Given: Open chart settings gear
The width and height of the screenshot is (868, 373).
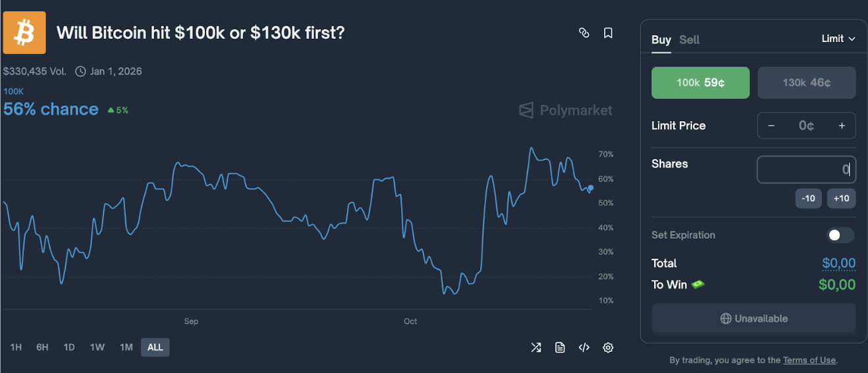Looking at the screenshot, I should tap(608, 347).
